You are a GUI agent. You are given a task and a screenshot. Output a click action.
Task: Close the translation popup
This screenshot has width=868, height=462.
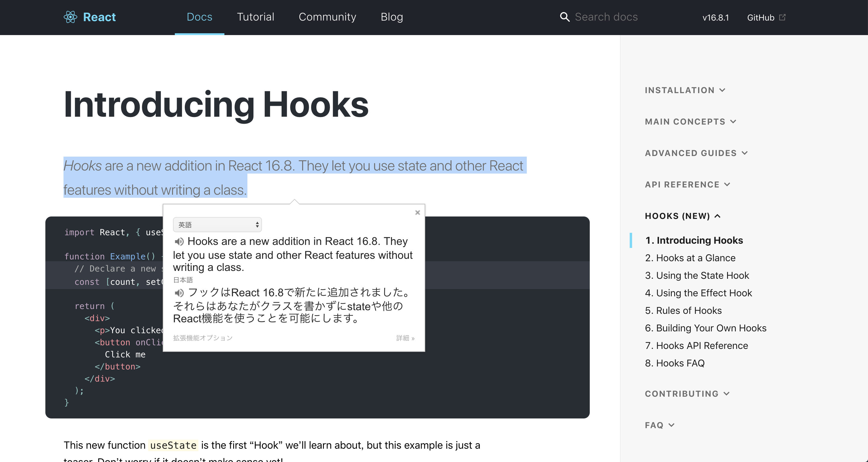[x=417, y=212]
